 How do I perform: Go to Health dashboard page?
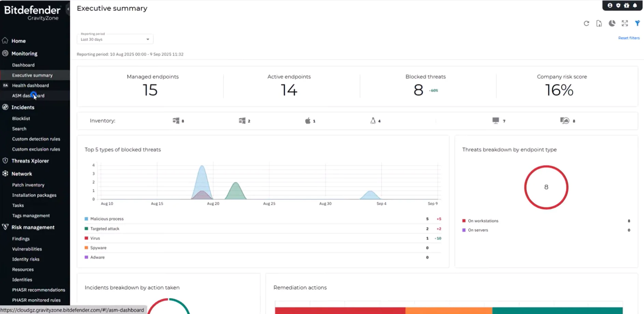click(x=30, y=86)
